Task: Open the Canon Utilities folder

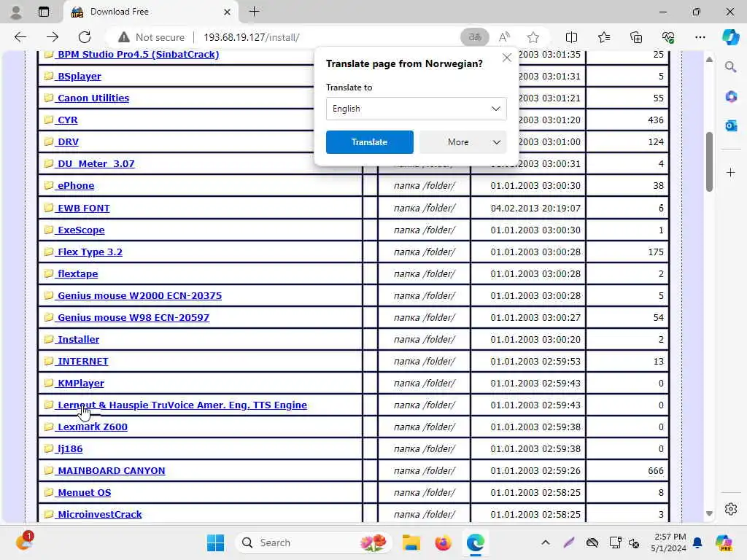Action: 93,98
